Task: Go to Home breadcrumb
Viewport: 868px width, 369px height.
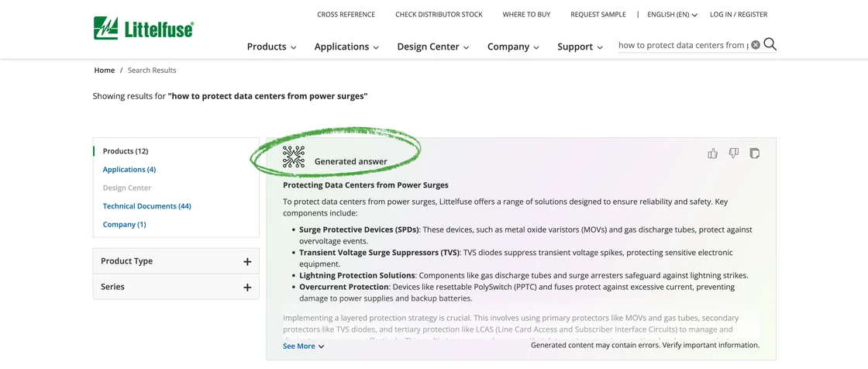Action: 104,71
